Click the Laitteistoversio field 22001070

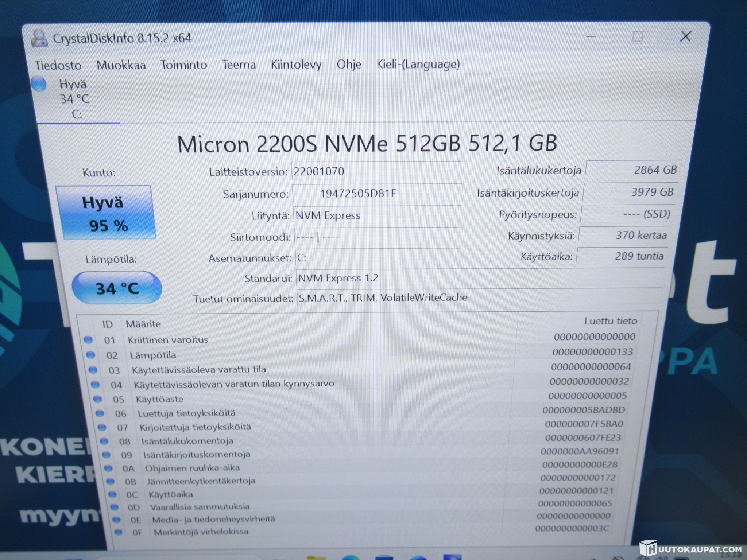click(x=377, y=171)
